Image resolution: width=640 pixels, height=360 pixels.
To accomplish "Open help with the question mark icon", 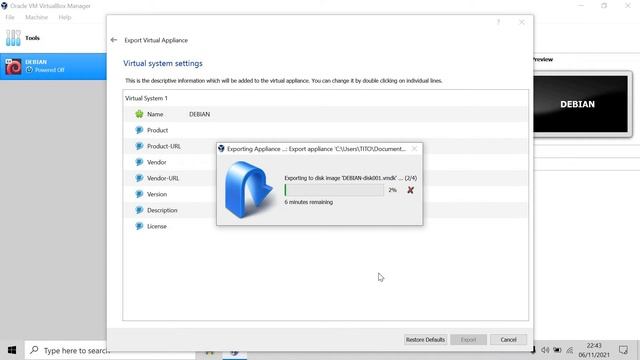I will coord(498,22).
